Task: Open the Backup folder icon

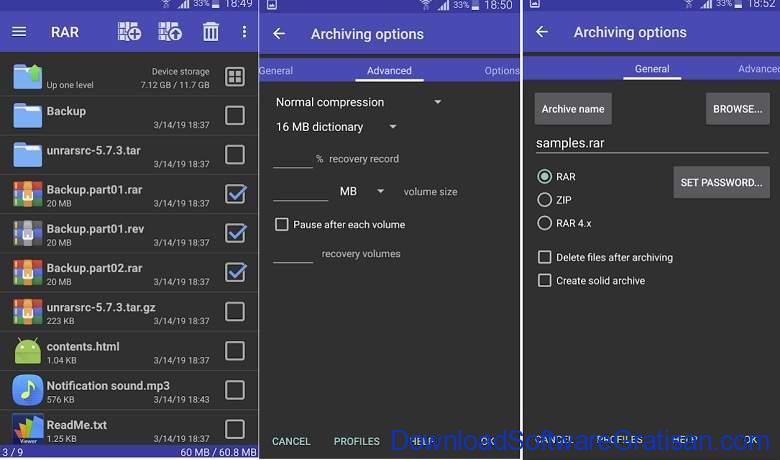Action: (x=27, y=115)
